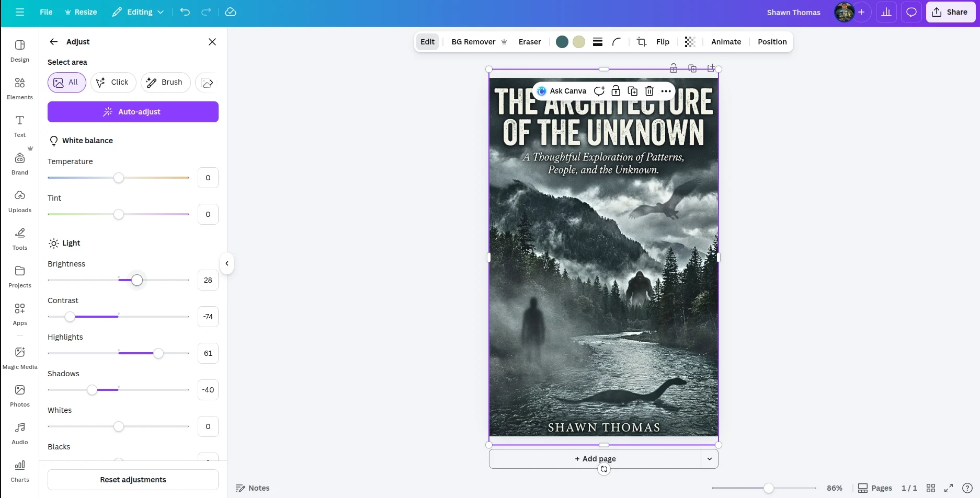Open the Animate toolbar option
980x498 pixels.
click(x=726, y=42)
